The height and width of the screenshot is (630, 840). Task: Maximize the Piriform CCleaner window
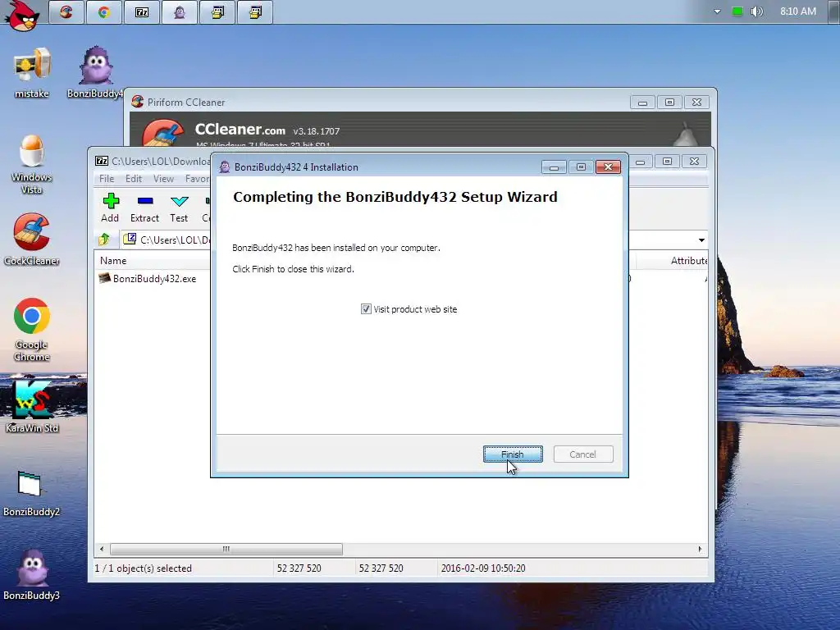(669, 102)
